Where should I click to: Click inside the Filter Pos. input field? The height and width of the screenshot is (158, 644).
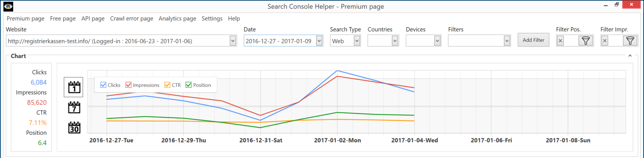pos(571,41)
